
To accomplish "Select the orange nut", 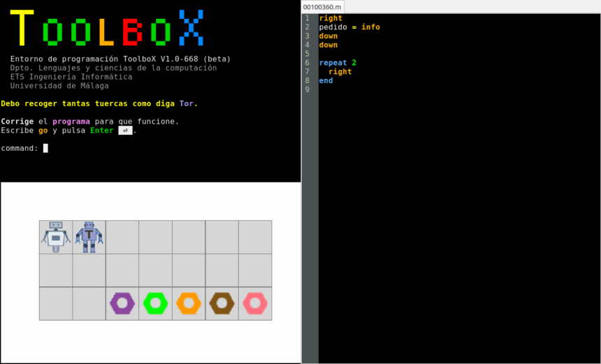I will 189,303.
